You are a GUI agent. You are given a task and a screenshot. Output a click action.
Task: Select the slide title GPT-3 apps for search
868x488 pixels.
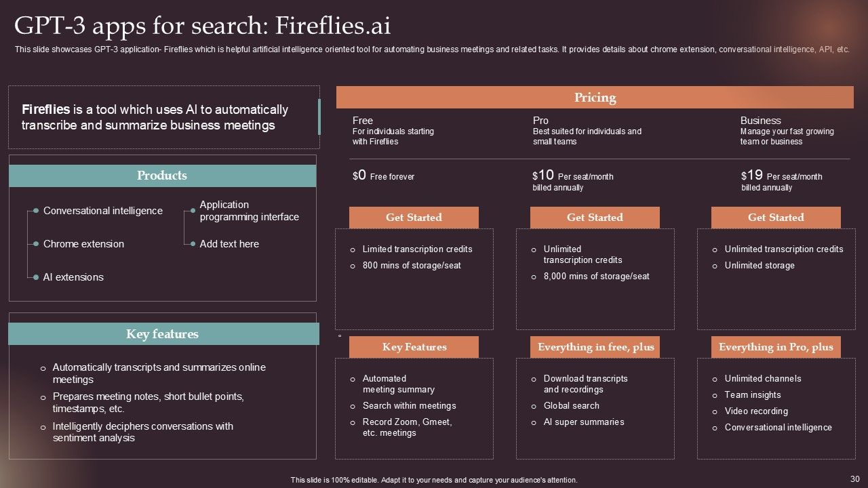pos(202,26)
